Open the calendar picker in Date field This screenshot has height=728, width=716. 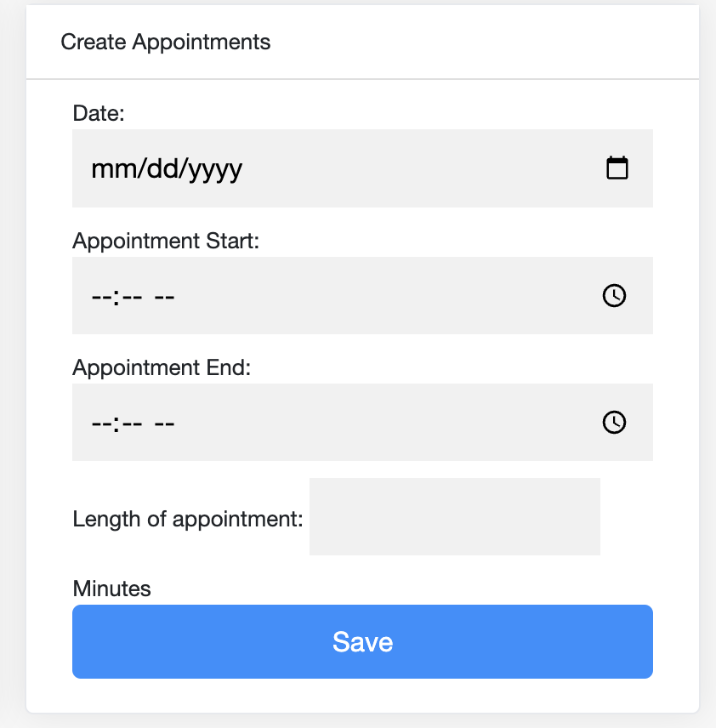[x=617, y=168]
